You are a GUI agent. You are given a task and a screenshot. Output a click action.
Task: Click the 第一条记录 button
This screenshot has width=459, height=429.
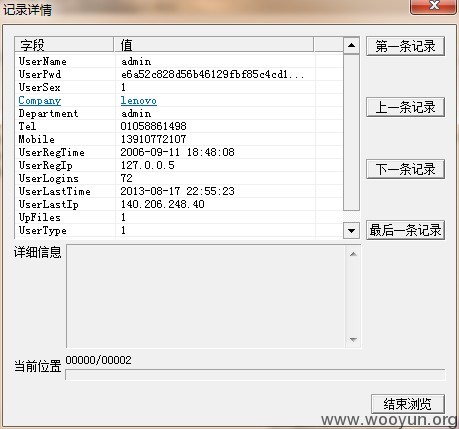[x=405, y=46]
